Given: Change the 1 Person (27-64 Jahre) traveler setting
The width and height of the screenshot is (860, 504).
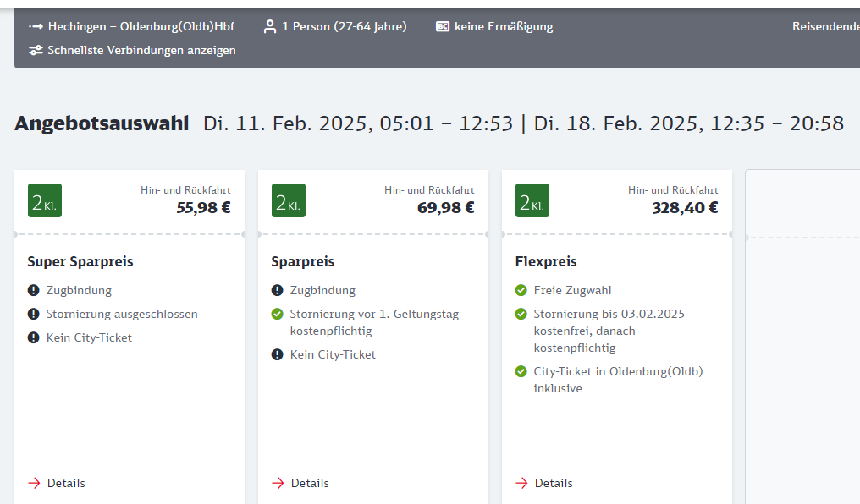Looking at the screenshot, I should point(344,27).
